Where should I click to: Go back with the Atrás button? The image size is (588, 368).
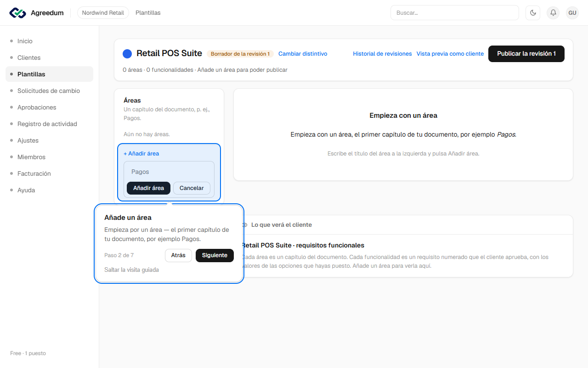tap(178, 255)
